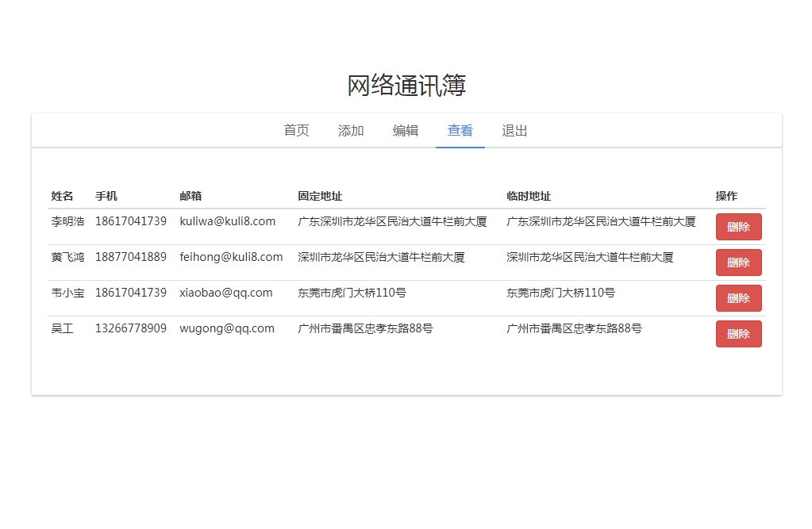Click the email kuliwa@kuli8.com
Image resolution: width=812 pixels, height=529 pixels.
click(228, 221)
